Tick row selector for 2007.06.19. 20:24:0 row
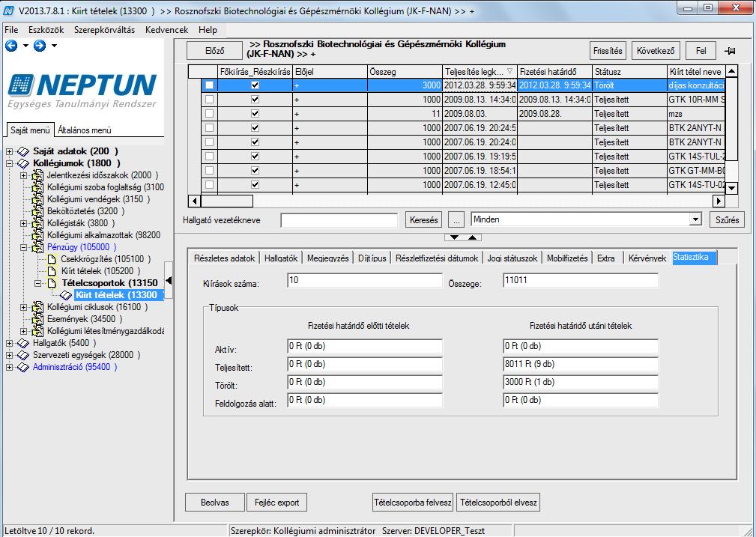This screenshot has width=756, height=537. (209, 142)
